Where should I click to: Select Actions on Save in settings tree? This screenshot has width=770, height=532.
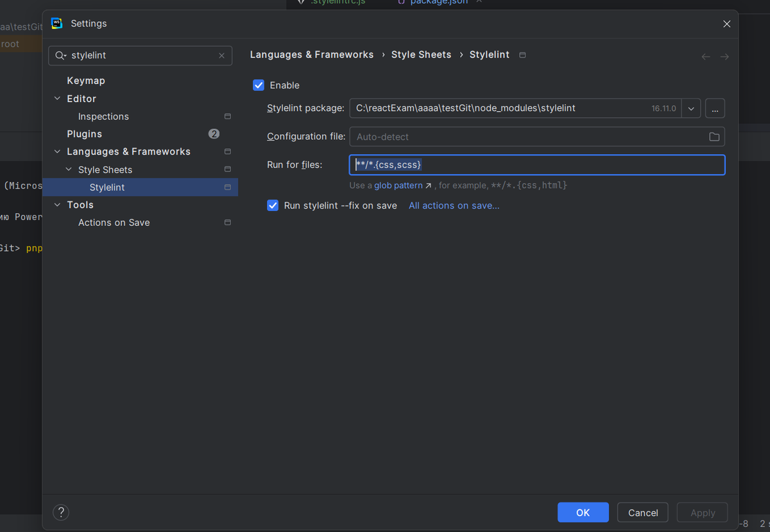(114, 223)
